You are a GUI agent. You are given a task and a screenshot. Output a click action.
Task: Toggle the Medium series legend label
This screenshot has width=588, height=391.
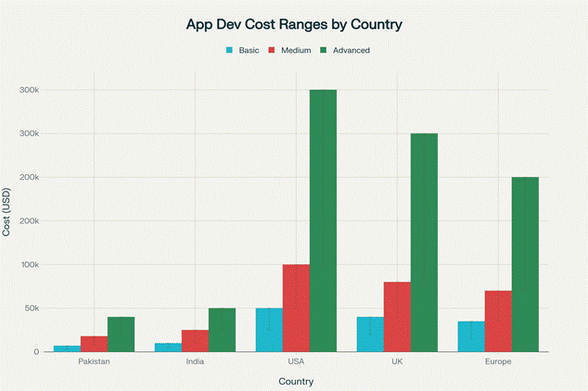click(295, 50)
